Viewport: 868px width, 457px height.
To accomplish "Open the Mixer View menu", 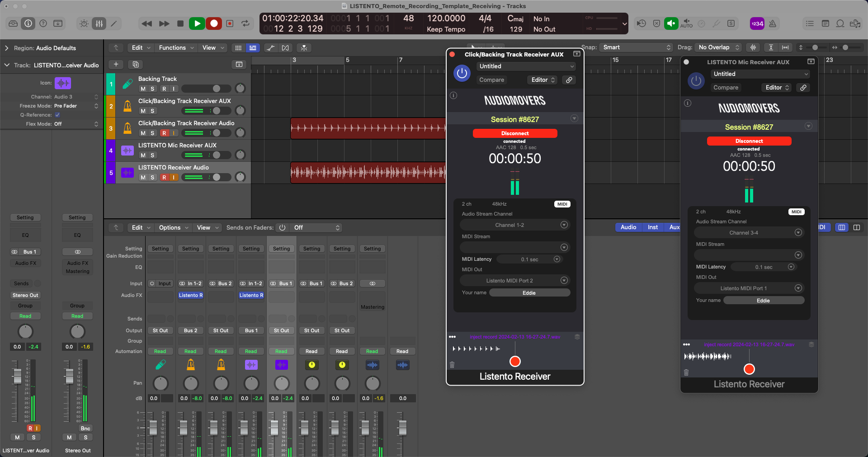I will point(207,227).
